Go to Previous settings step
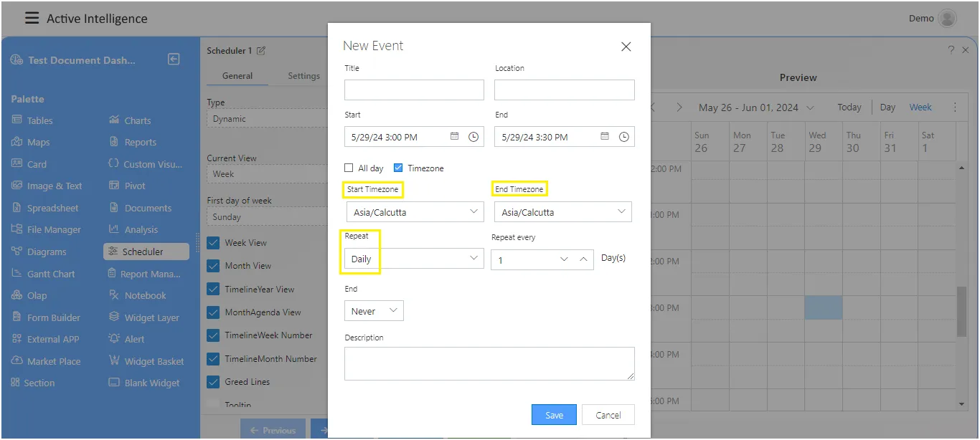This screenshot has width=980, height=440. [273, 430]
